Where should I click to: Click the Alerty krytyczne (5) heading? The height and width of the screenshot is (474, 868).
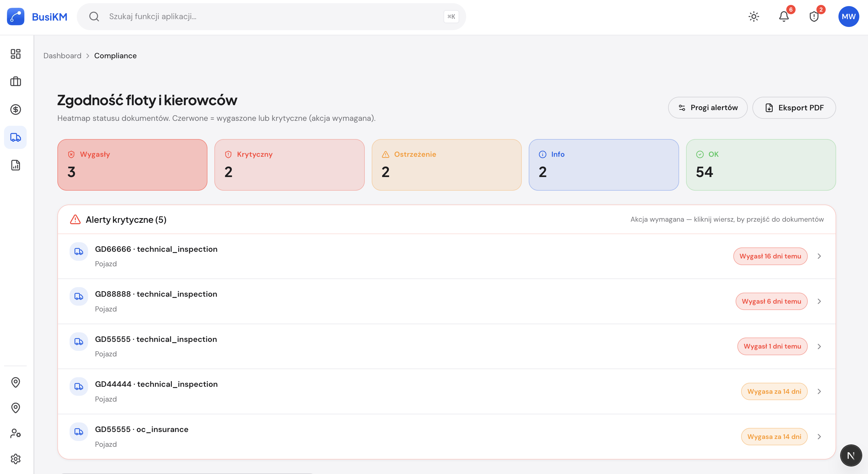pos(126,220)
